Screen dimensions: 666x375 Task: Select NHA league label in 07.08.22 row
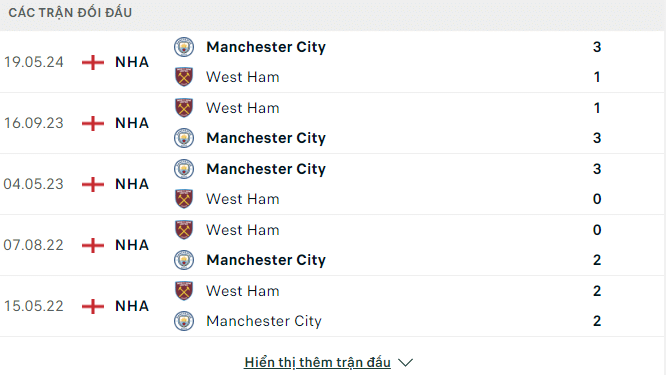[132, 245]
